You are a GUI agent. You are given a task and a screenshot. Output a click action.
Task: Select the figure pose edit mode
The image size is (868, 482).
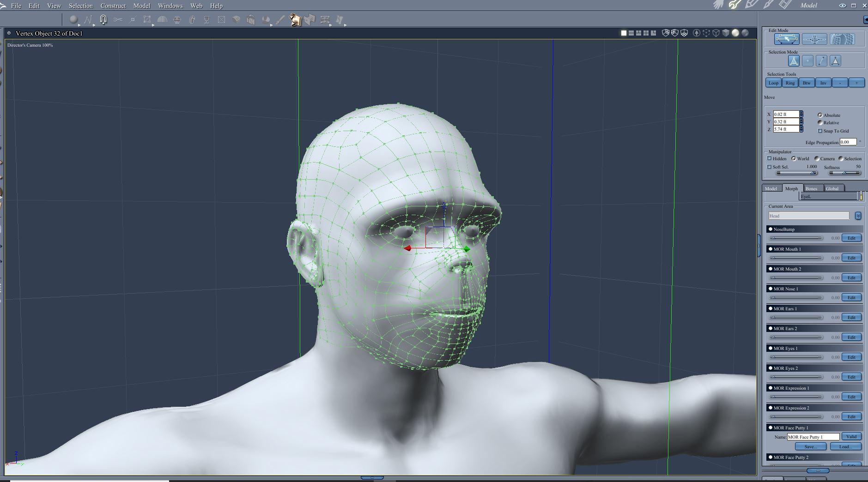point(814,39)
